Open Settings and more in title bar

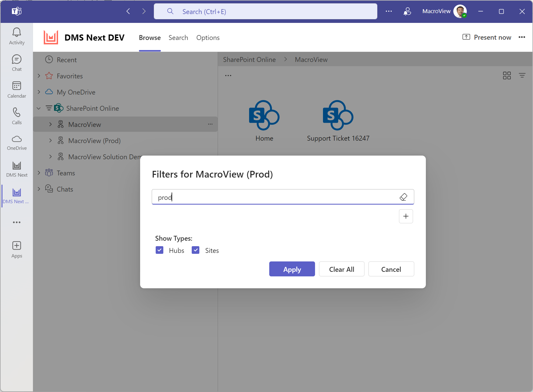click(389, 12)
